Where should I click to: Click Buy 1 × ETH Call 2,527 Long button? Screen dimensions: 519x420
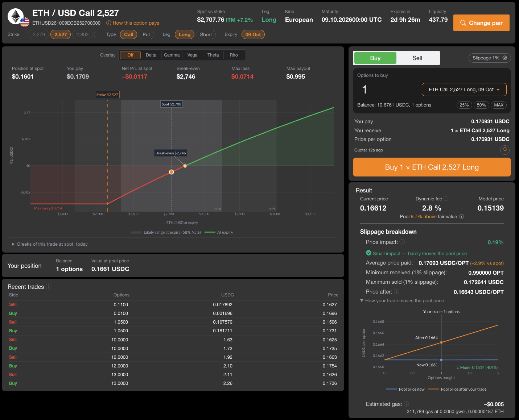[x=432, y=167]
